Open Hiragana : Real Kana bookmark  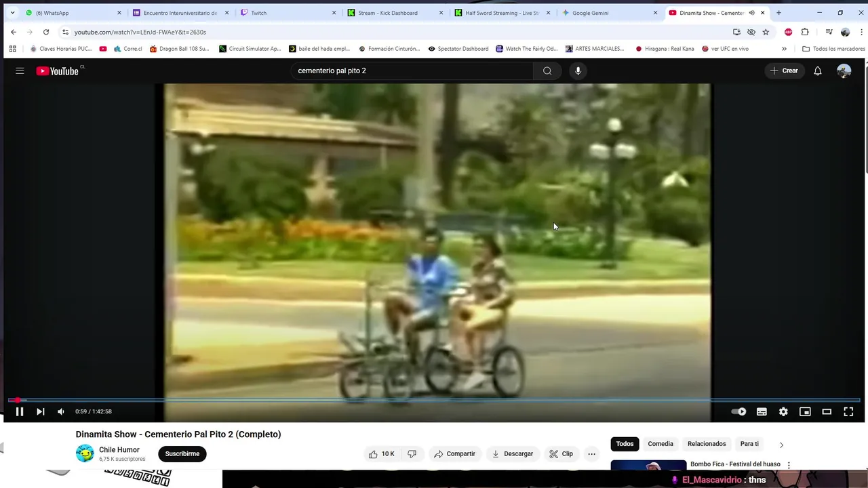[x=665, y=49]
